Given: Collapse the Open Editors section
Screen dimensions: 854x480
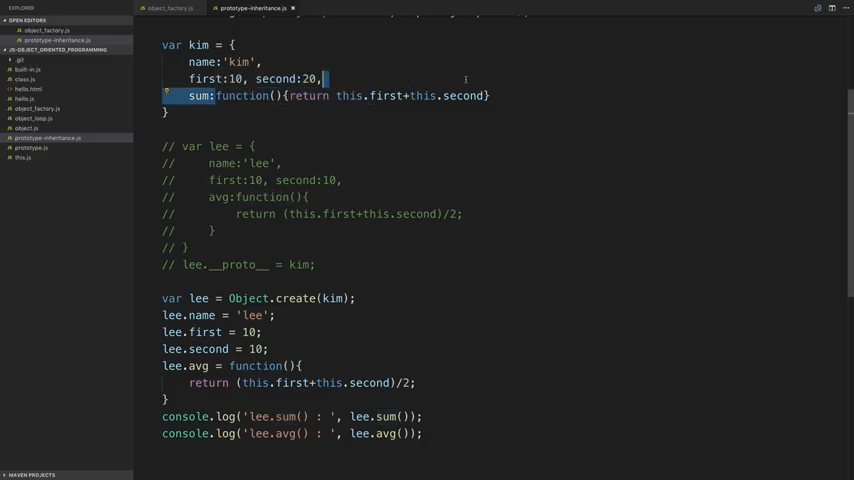Looking at the screenshot, I should click(5, 20).
